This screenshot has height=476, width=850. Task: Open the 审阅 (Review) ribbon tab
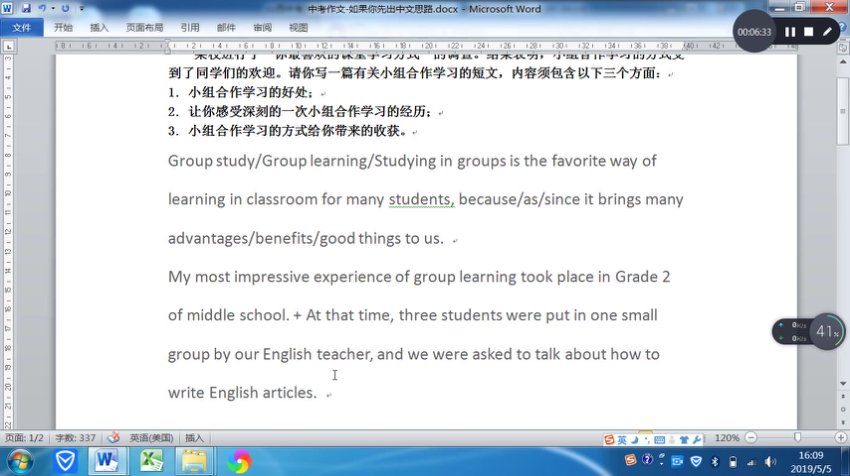262,28
